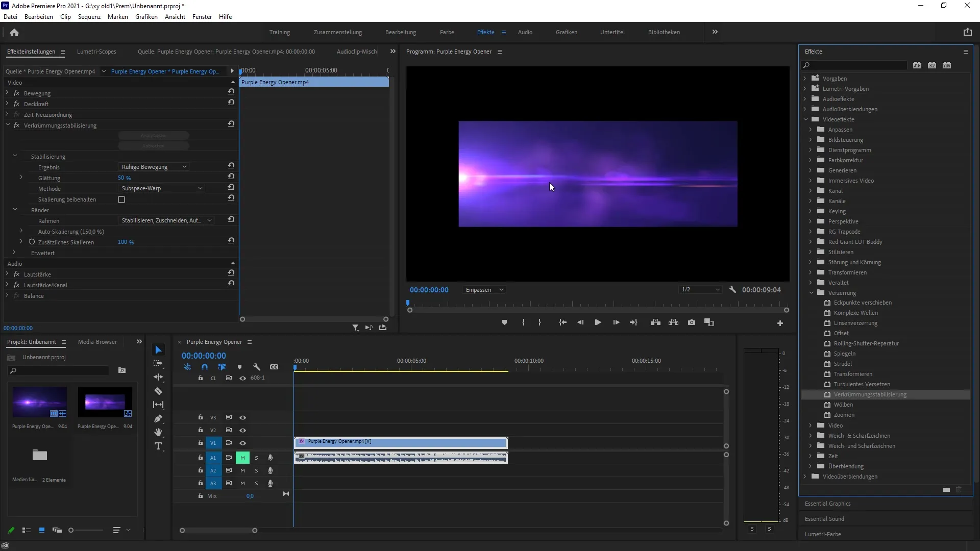This screenshot has height=551, width=980.
Task: Select the Linsenverzerrung effect
Action: point(855,323)
